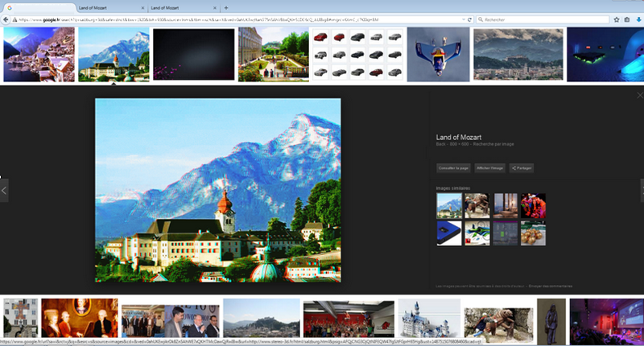Click the Recherche par image link

coord(493,144)
